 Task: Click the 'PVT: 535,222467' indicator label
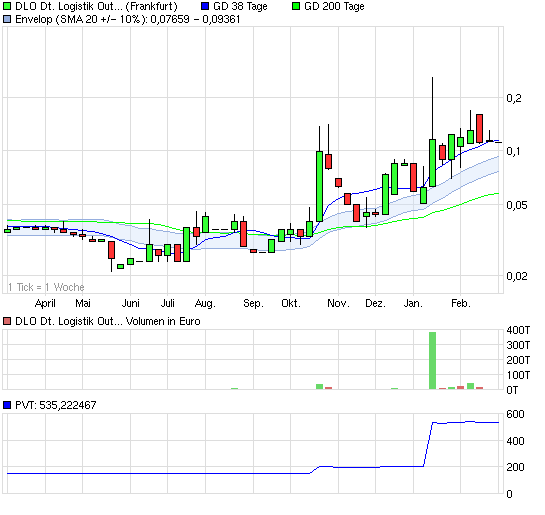click(56, 405)
